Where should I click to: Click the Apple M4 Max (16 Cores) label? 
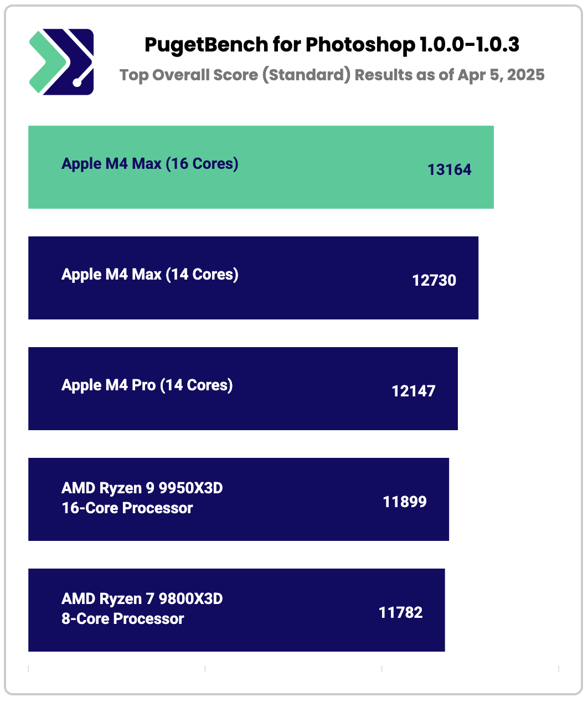[x=150, y=164]
